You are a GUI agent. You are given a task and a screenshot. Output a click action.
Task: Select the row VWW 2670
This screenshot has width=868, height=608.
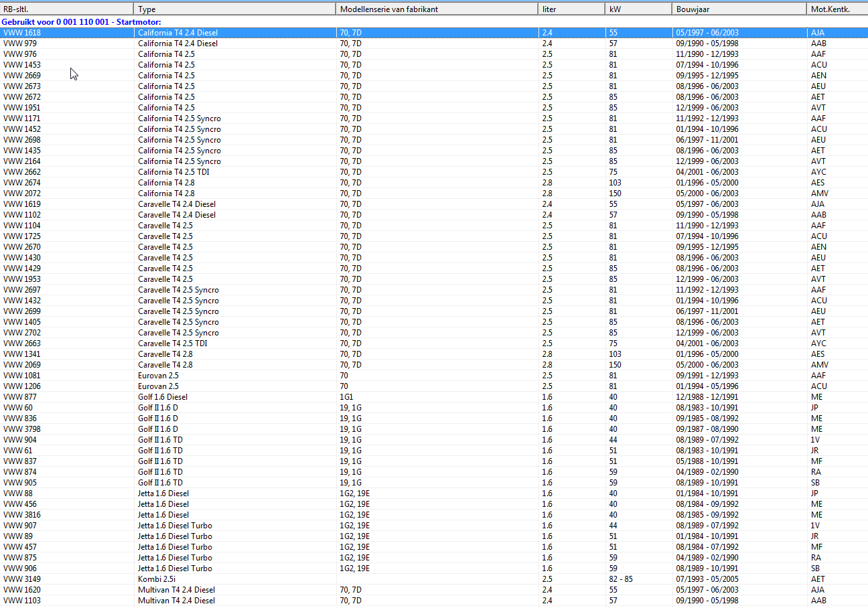[434, 247]
